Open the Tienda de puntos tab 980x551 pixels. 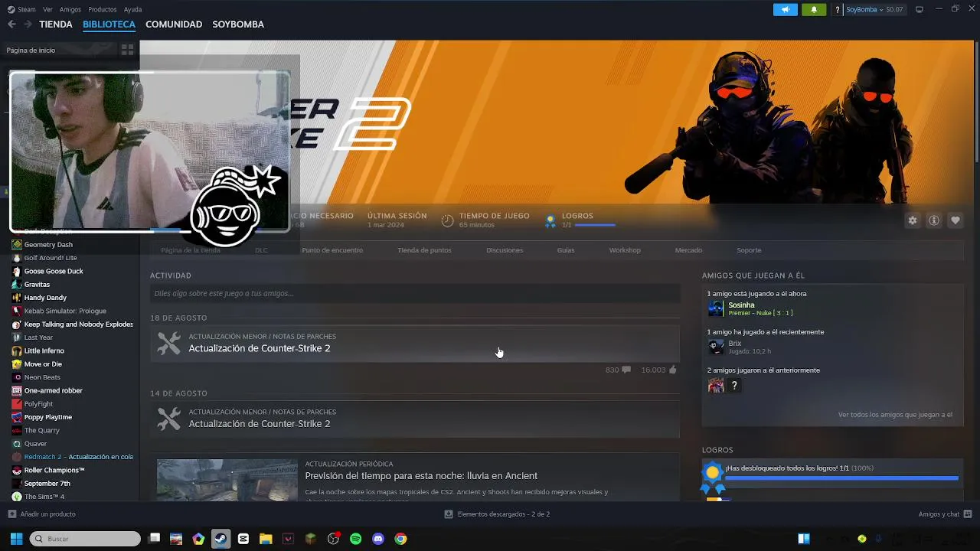424,250
